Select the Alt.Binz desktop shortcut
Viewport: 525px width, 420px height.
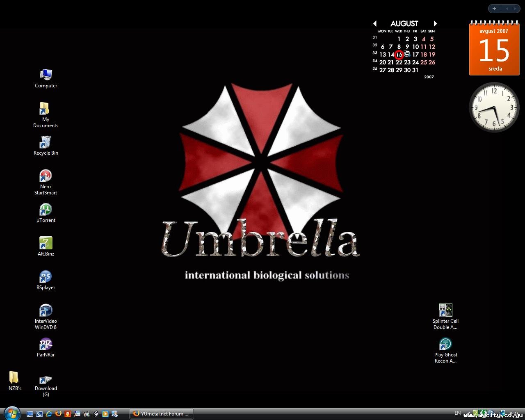point(46,247)
